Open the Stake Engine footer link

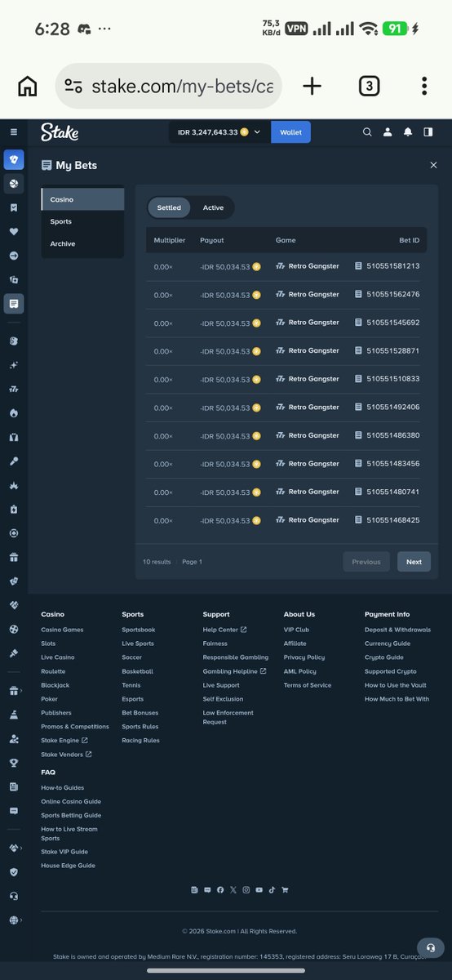64,741
